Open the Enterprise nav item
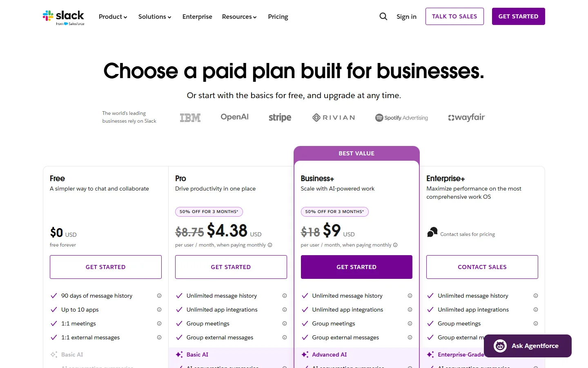 (197, 17)
